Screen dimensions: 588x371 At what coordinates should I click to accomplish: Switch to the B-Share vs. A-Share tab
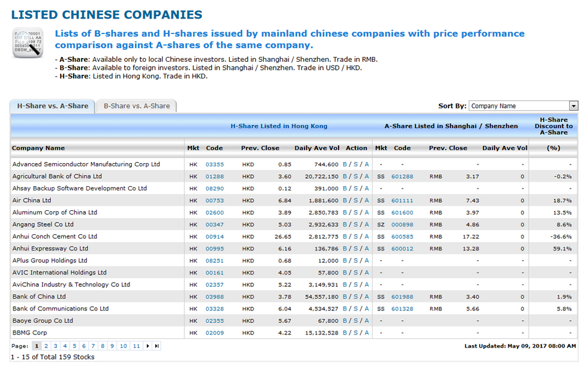coord(137,106)
